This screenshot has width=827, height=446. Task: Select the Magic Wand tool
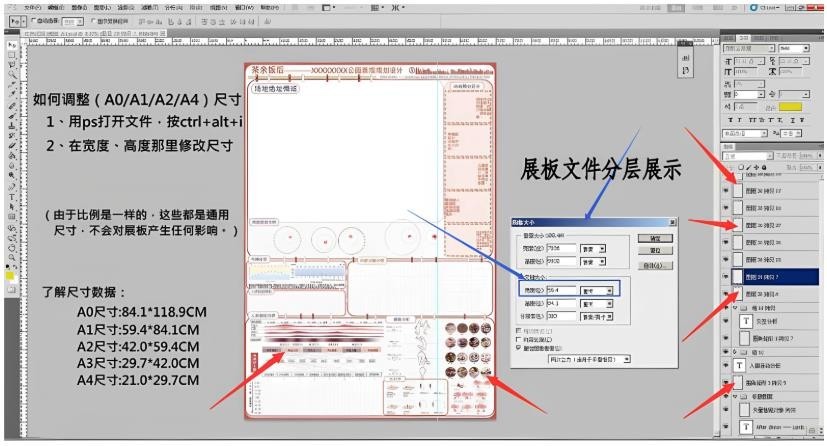tap(12, 75)
